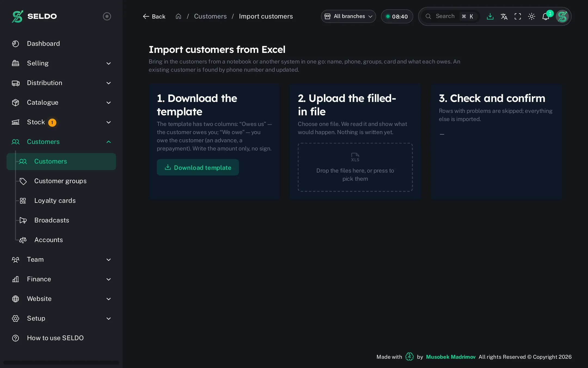Open the All branches dropdown
The width and height of the screenshot is (588, 368).
click(x=348, y=16)
